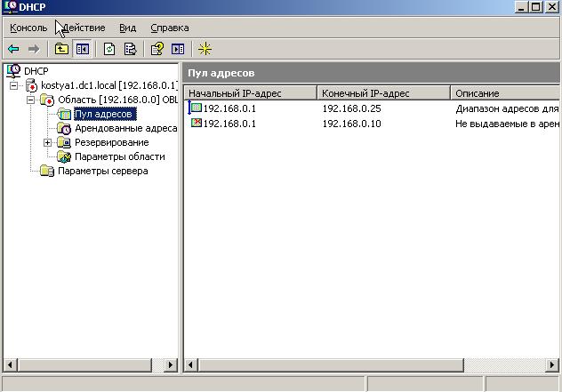The height and width of the screenshot is (392, 562).
Task: Click the Параметры области folder icon
Action: click(64, 157)
